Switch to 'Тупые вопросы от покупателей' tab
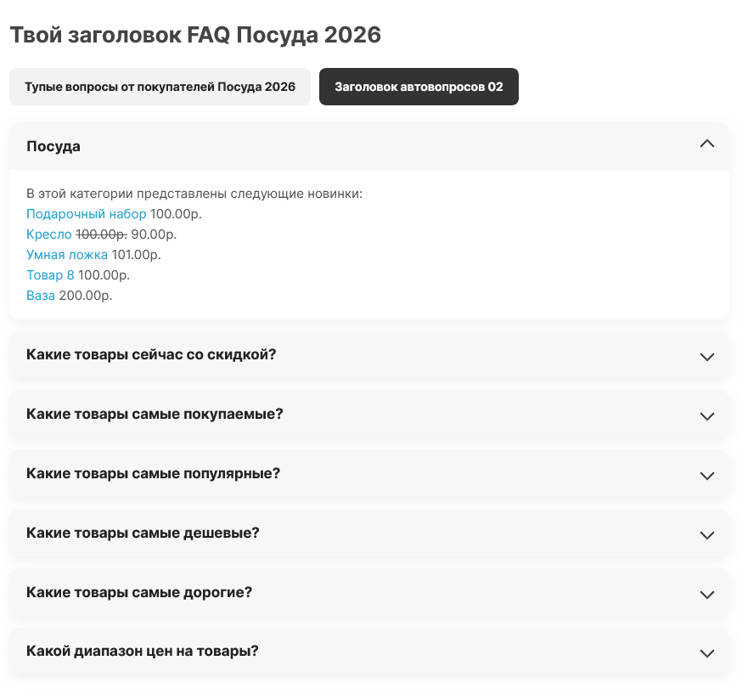This screenshot has height=700, width=748. coord(160,87)
